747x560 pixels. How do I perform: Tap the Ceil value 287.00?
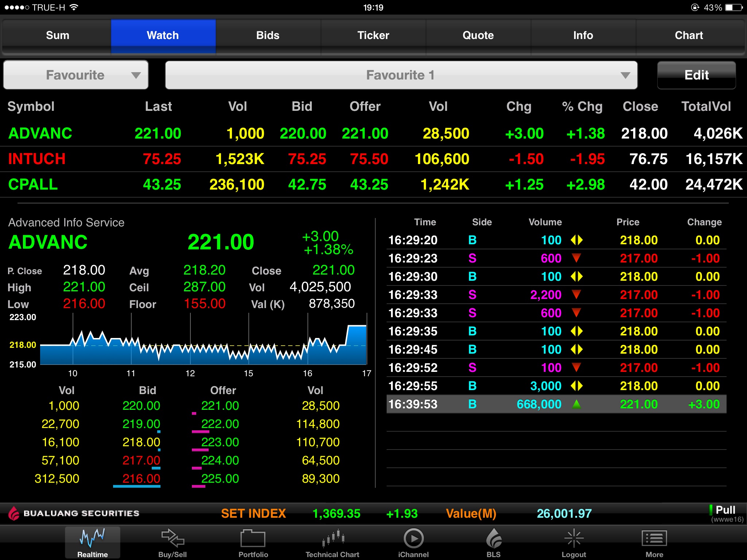(x=204, y=287)
